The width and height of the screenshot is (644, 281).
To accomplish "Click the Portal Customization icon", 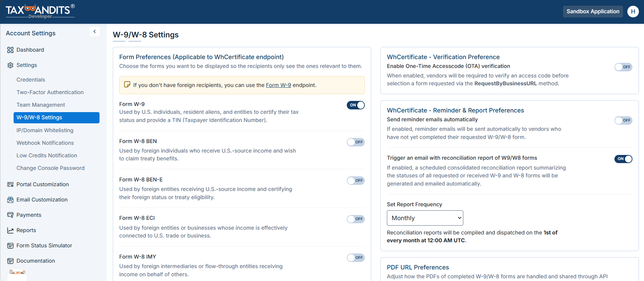I will coord(11,185).
